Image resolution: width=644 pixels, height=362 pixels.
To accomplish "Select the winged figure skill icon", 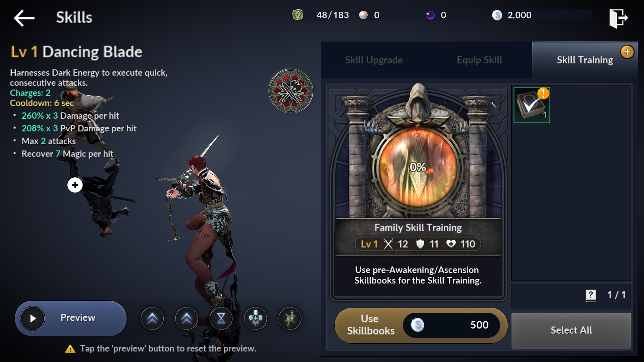I will (256, 318).
